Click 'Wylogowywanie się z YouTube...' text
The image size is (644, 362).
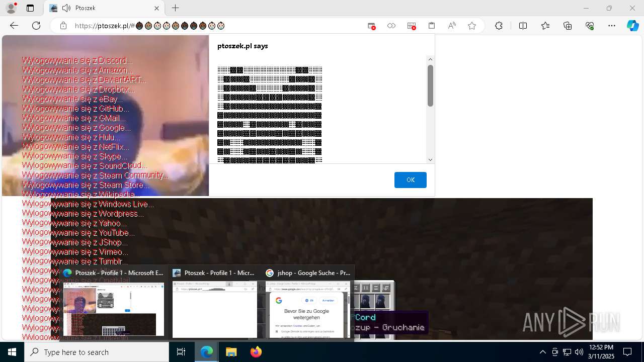coord(78,233)
